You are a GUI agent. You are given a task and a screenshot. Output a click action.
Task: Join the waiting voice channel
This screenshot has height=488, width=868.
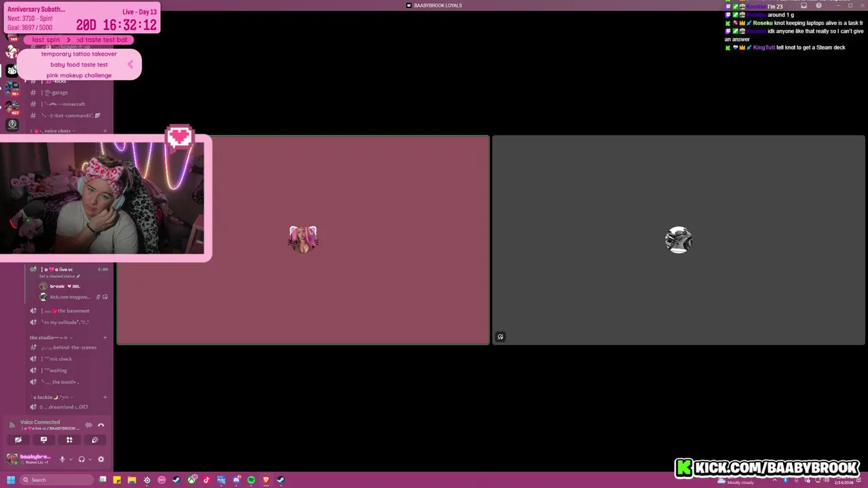[68, 370]
